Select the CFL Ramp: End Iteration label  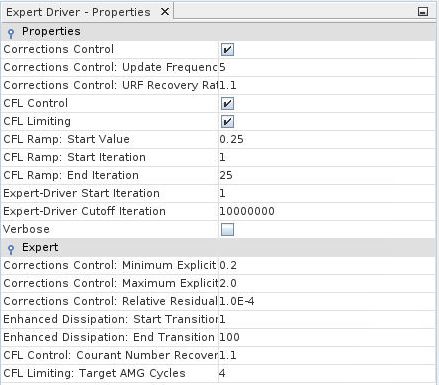click(71, 175)
